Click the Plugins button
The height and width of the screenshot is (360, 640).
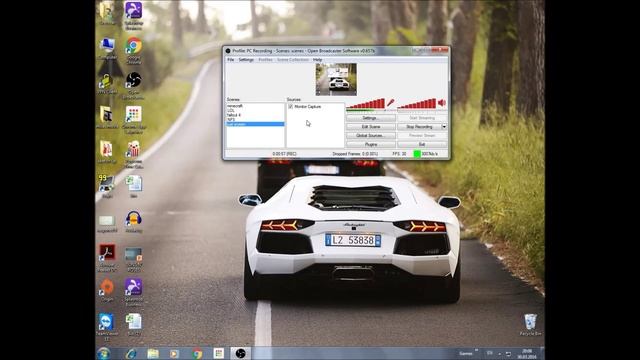(x=371, y=144)
